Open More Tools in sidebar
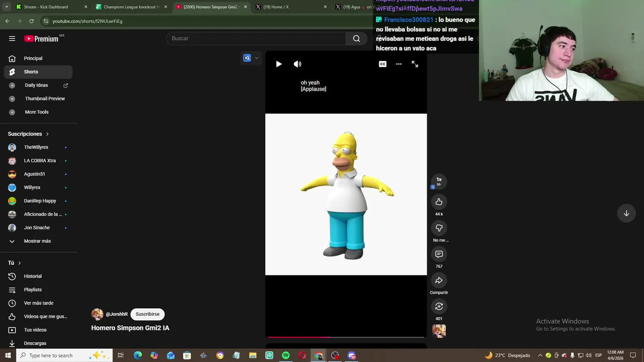Image resolution: width=644 pixels, height=362 pixels. 38,112
